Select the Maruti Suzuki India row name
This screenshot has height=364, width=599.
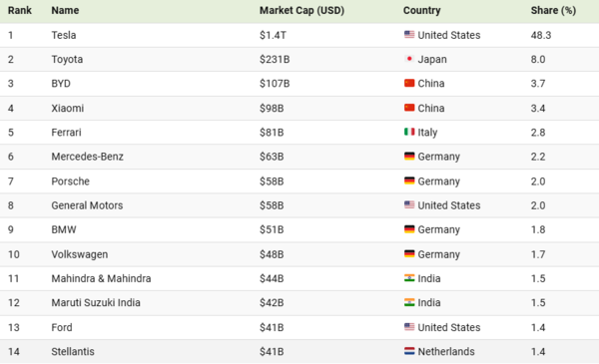pyautogui.click(x=96, y=303)
